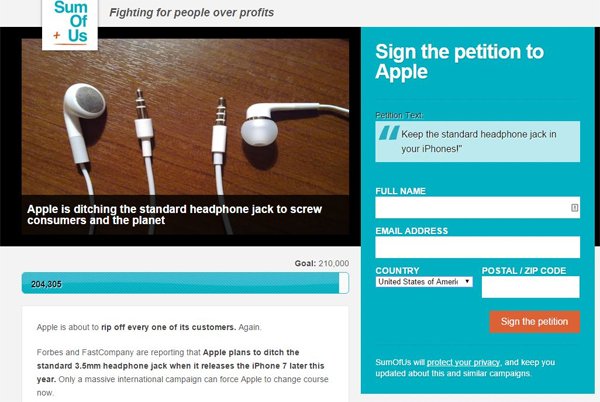Open the Country dropdown
The height and width of the screenshot is (402, 600).
424,282
